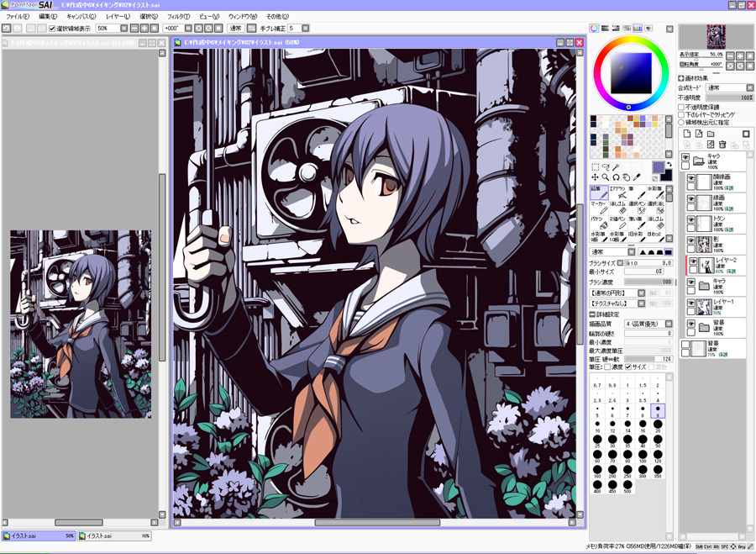Open the 編集 menu
Screen dimensions: 756x554
[x=48, y=17]
